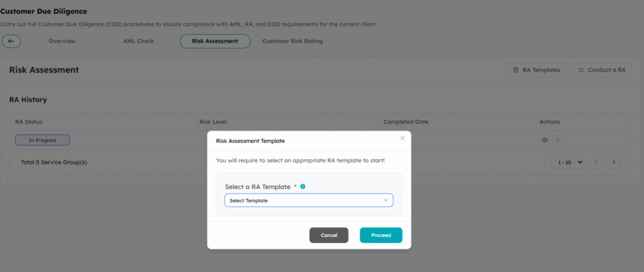This screenshot has height=272, width=644.
Task: Click the back arrow button
Action: click(x=11, y=41)
